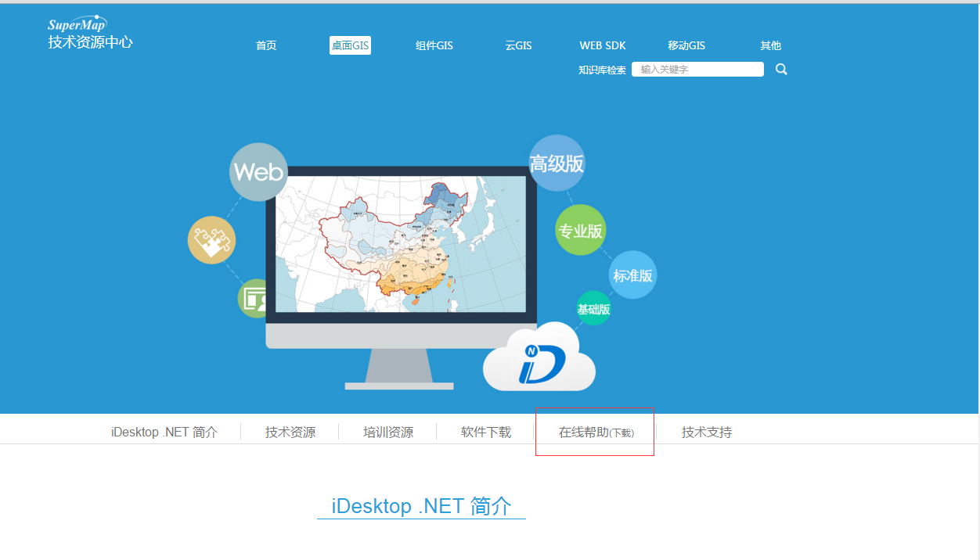Click the iDesktop .NET 简介 heading

click(421, 506)
